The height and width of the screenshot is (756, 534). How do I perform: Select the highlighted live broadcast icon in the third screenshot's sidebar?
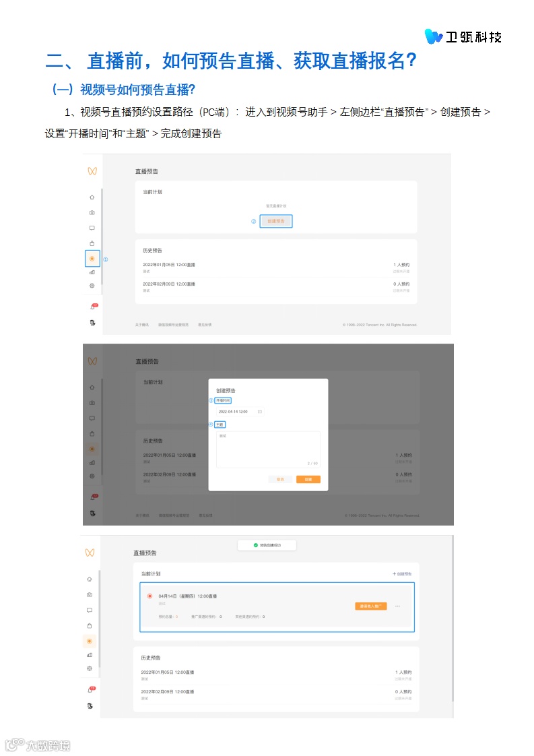(x=89, y=641)
